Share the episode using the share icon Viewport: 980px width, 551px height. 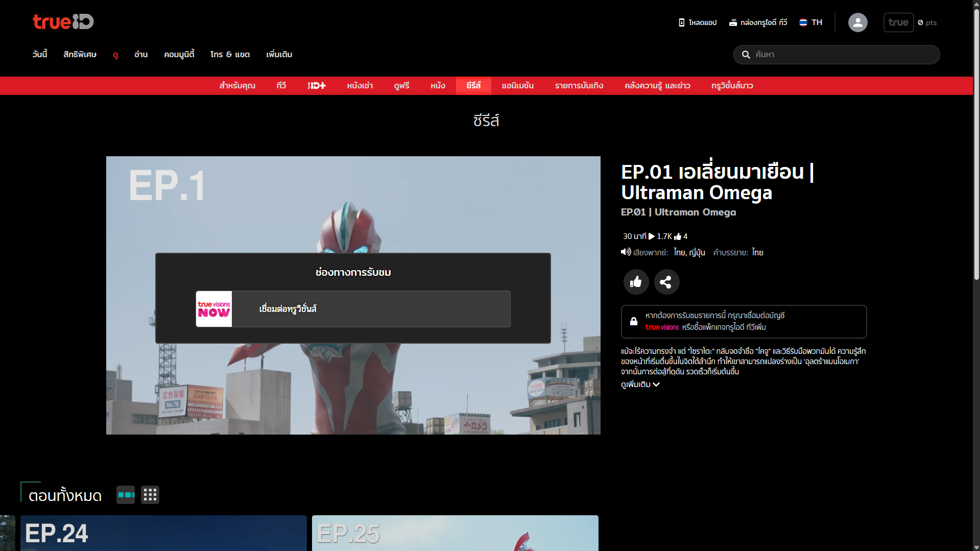666,282
